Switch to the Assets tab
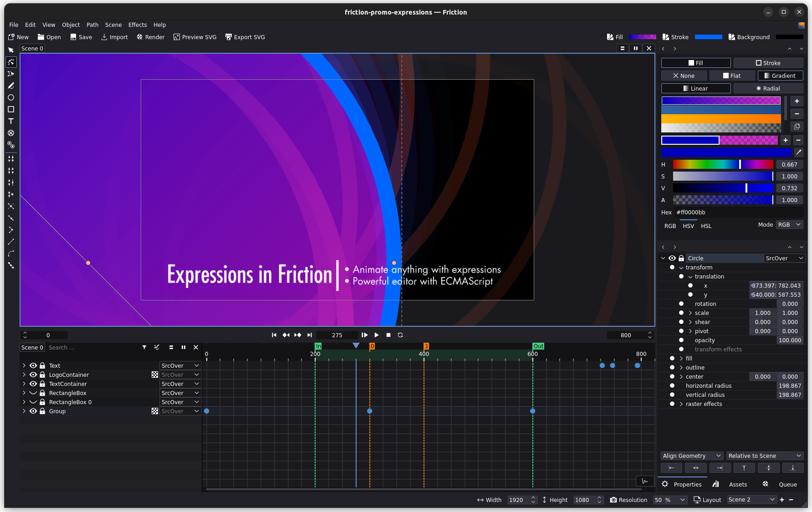Image resolution: width=812 pixels, height=512 pixels. pyautogui.click(x=738, y=484)
